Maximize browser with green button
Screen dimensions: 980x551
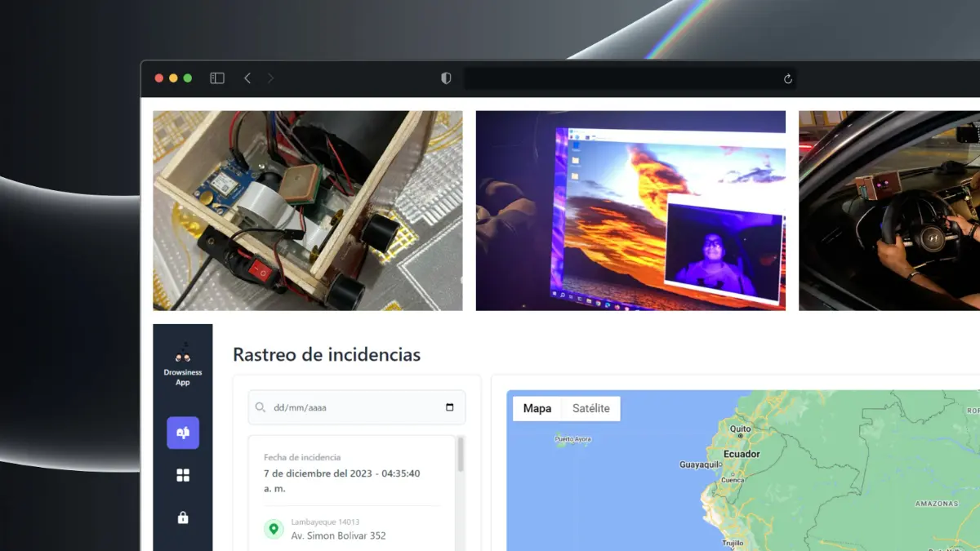(x=187, y=78)
